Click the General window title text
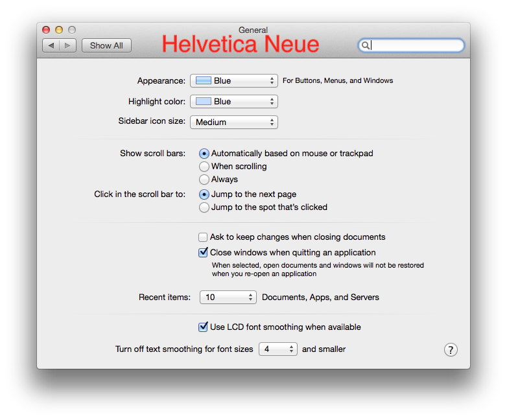The image size is (507, 420). pyautogui.click(x=253, y=30)
